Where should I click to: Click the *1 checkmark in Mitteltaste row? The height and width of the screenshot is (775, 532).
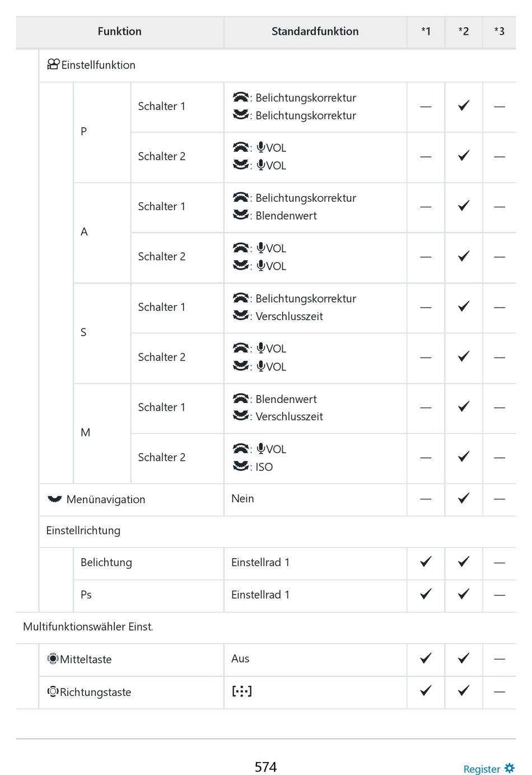426,658
